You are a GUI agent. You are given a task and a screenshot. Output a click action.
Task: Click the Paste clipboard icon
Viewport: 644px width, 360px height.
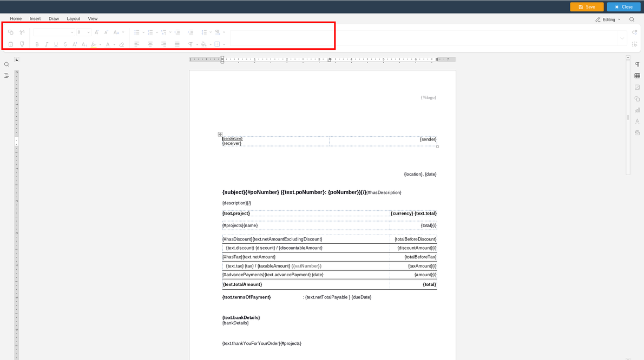11,44
